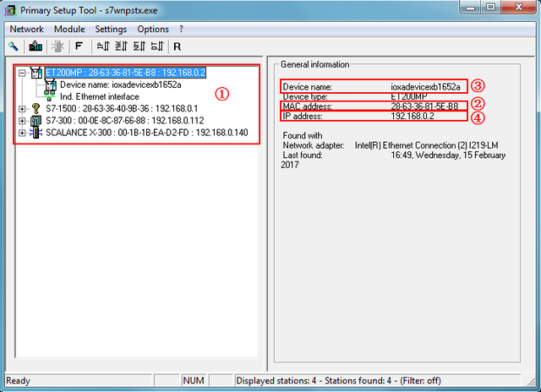The height and width of the screenshot is (392, 541).
Task: Maximize the Primary Setup Tool window
Action: (x=490, y=8)
